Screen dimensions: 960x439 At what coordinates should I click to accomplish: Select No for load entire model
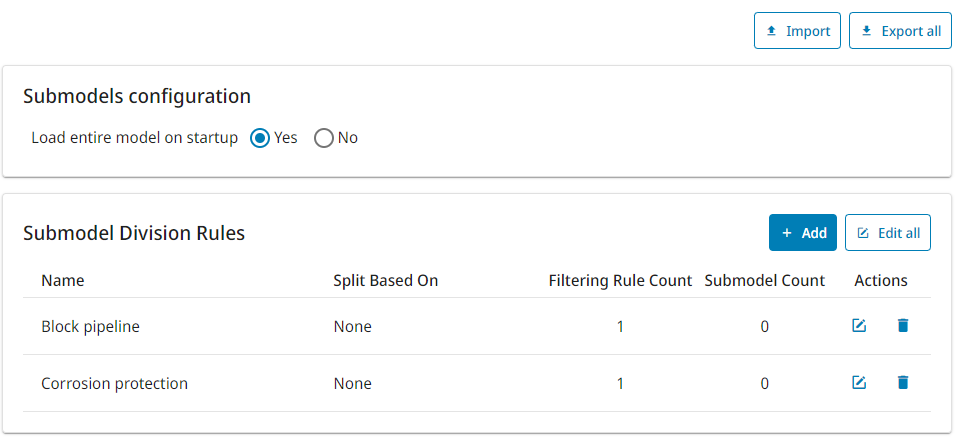pos(323,138)
